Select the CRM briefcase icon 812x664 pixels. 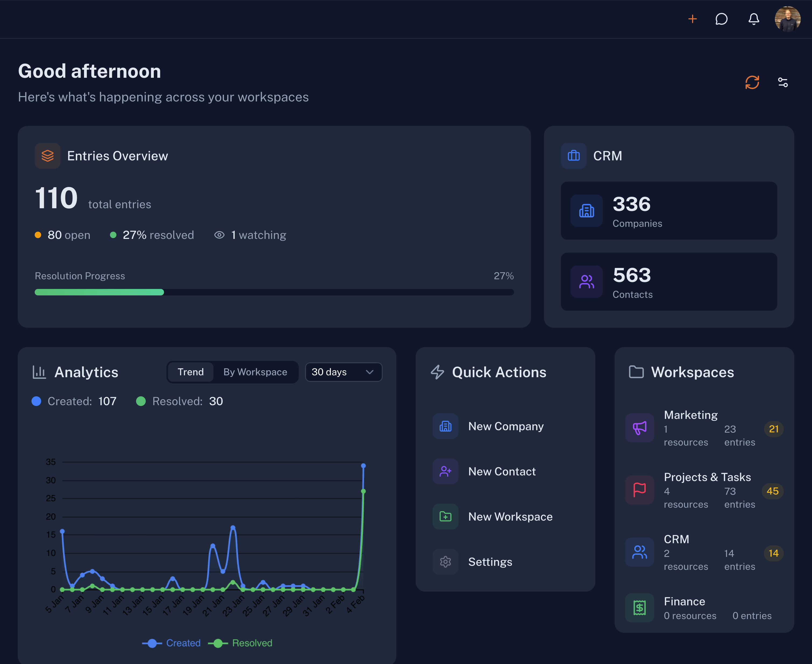tap(573, 156)
